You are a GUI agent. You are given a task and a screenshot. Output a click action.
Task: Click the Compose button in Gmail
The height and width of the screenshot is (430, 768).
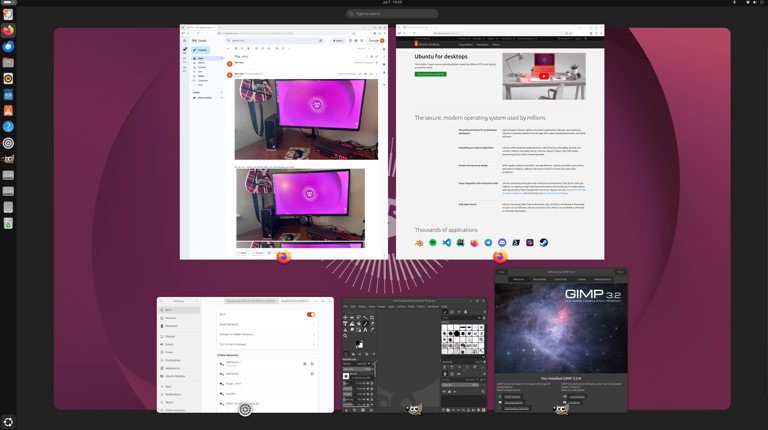click(x=200, y=50)
